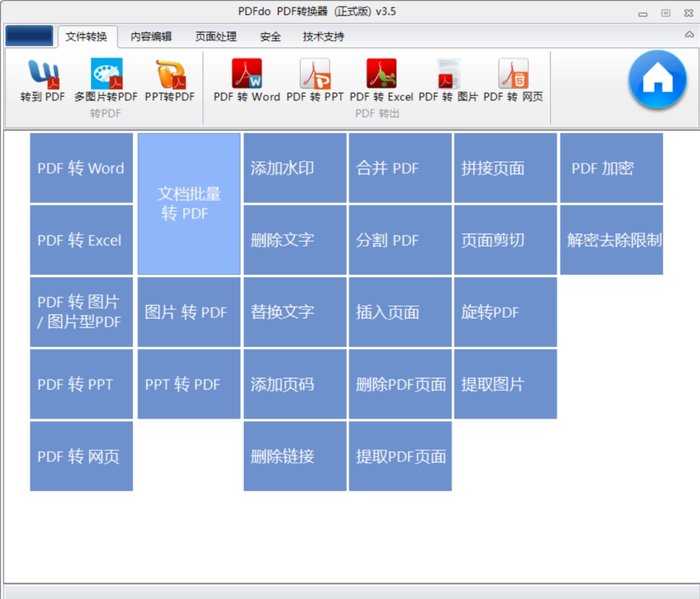Select the 安全 tab

(x=270, y=37)
